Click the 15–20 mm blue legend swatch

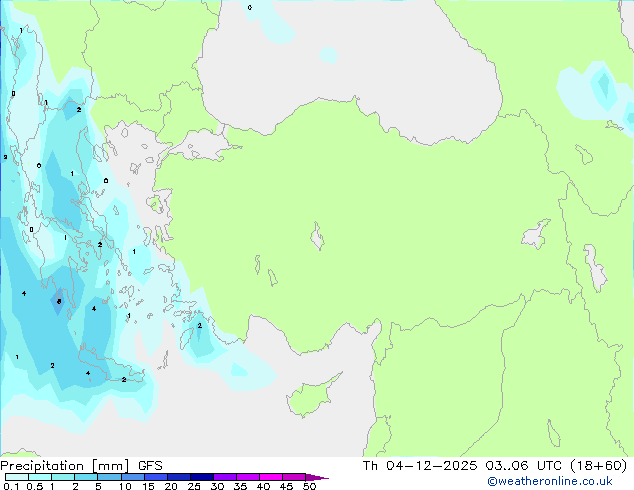156,477
